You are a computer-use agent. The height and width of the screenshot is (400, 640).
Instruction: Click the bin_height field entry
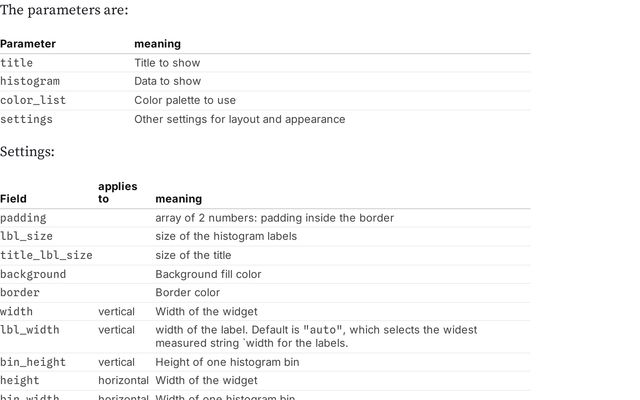(33, 362)
